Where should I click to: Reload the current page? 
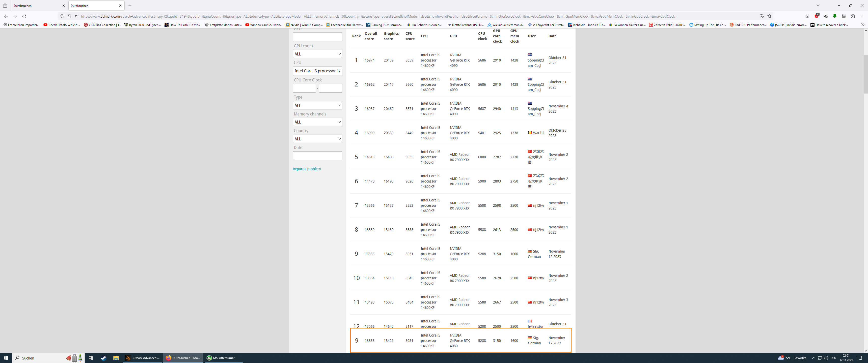coord(24,16)
